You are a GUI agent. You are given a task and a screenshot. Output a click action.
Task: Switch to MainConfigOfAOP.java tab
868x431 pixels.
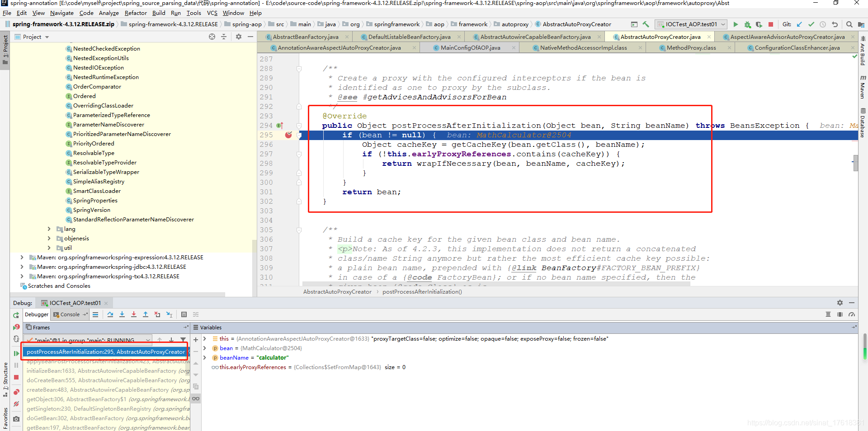pyautogui.click(x=470, y=48)
